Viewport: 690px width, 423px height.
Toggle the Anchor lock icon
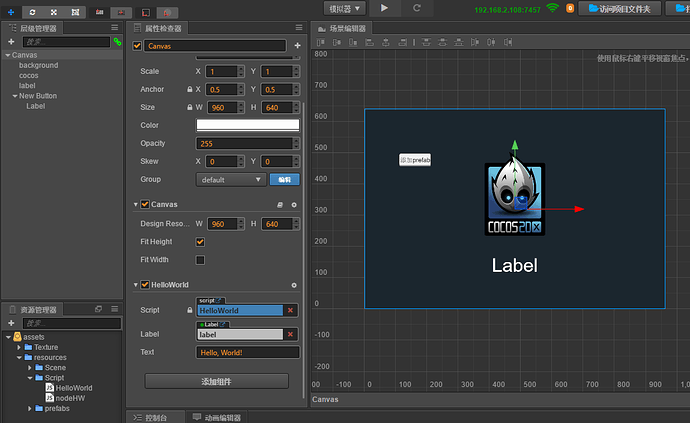tap(190, 89)
